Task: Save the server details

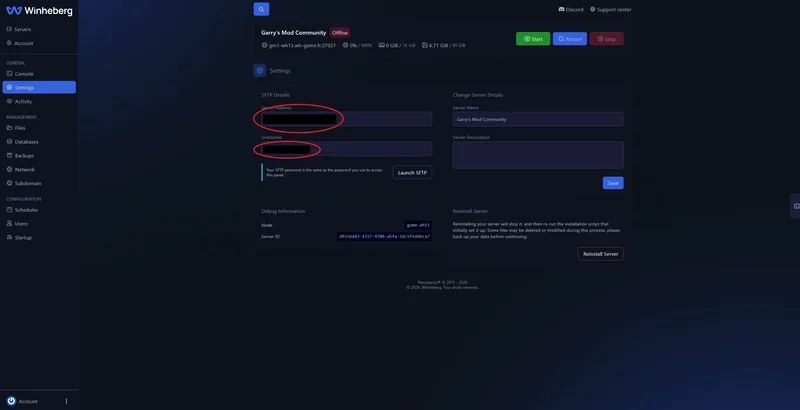Action: (x=613, y=183)
